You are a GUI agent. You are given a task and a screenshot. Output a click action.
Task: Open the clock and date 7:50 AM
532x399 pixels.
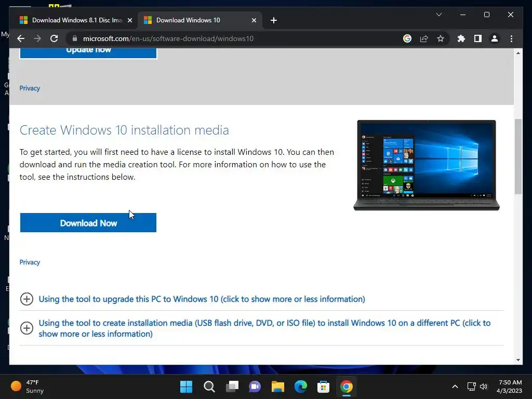509,387
